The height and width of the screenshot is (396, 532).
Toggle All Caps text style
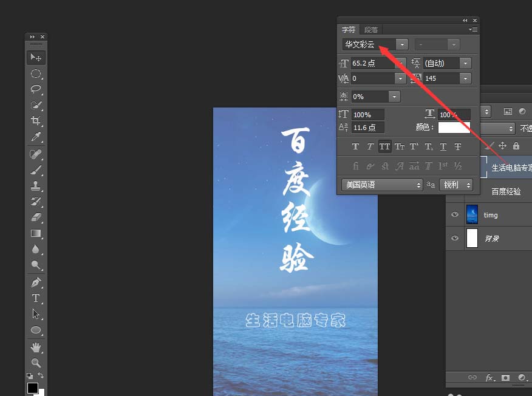click(384, 146)
